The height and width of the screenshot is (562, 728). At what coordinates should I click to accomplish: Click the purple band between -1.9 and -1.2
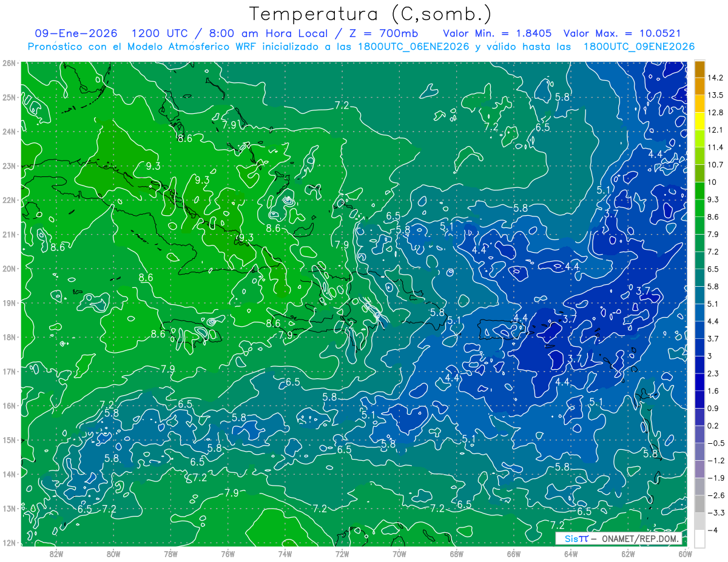pos(699,469)
